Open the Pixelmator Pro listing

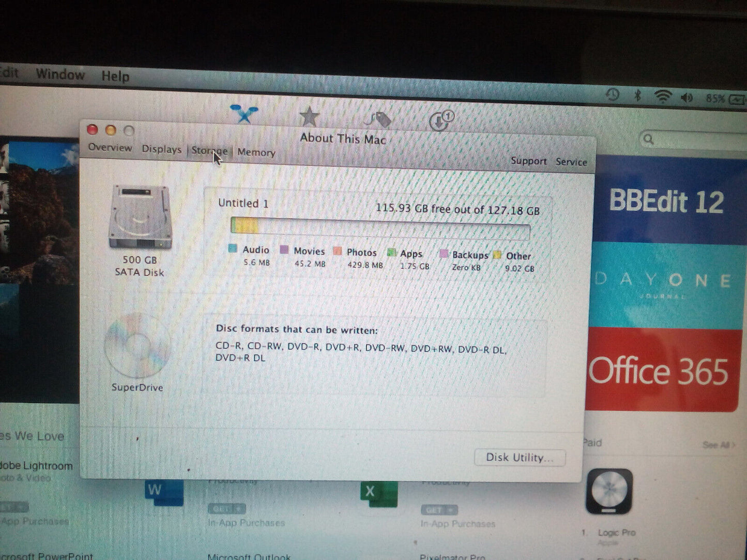coord(452,557)
